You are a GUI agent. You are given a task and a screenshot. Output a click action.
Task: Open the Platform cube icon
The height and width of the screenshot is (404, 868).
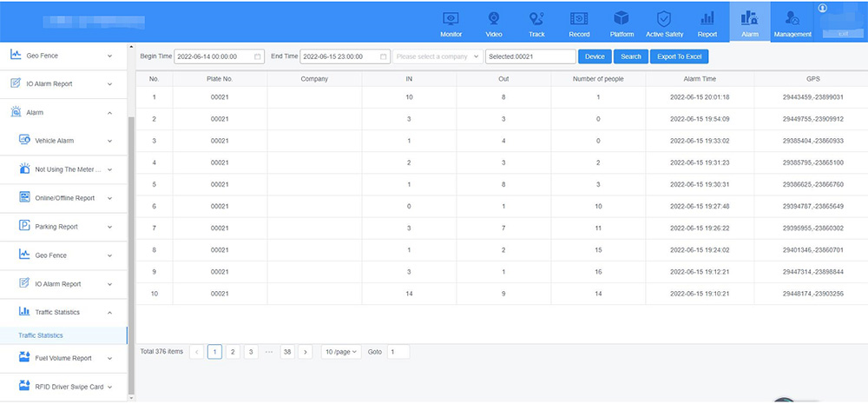point(621,18)
